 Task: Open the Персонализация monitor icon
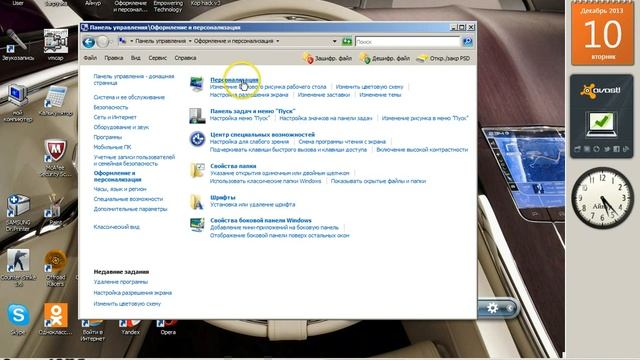point(197,84)
